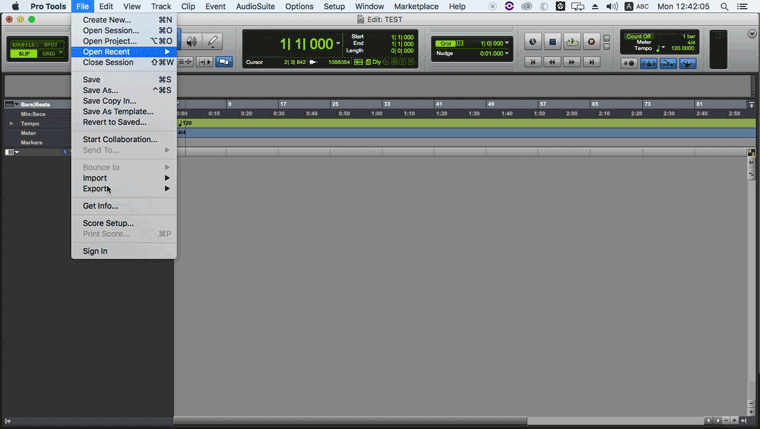Click the Meter ruler 4/4 marker
Image resolution: width=760 pixels, height=429 pixels.
[x=182, y=132]
